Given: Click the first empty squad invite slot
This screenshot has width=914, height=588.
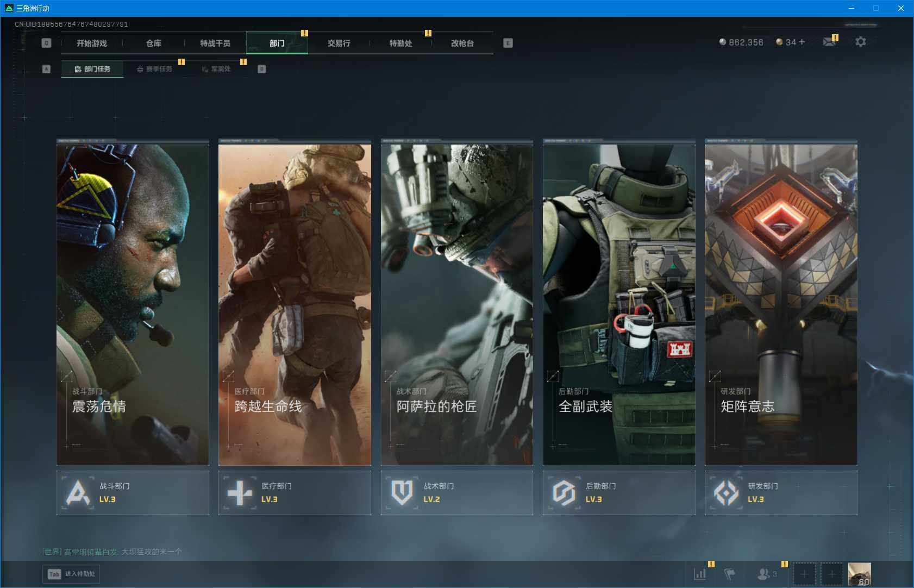Looking at the screenshot, I should [x=804, y=574].
